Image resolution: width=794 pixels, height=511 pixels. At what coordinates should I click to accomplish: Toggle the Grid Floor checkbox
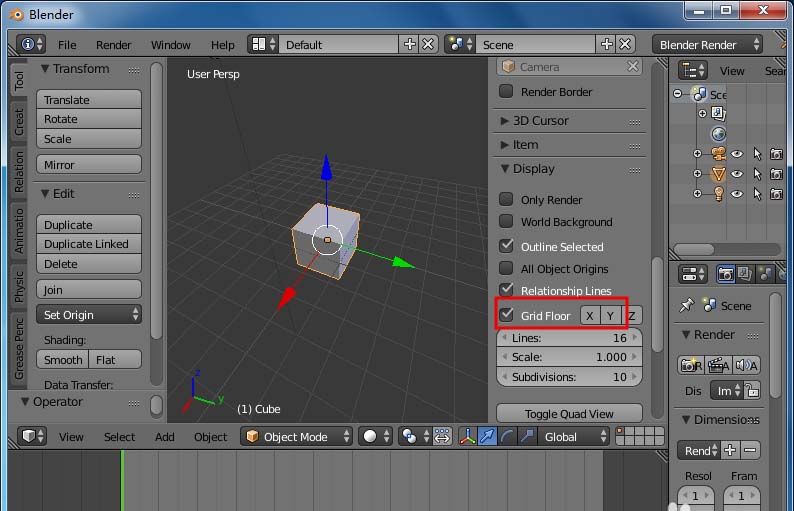506,316
